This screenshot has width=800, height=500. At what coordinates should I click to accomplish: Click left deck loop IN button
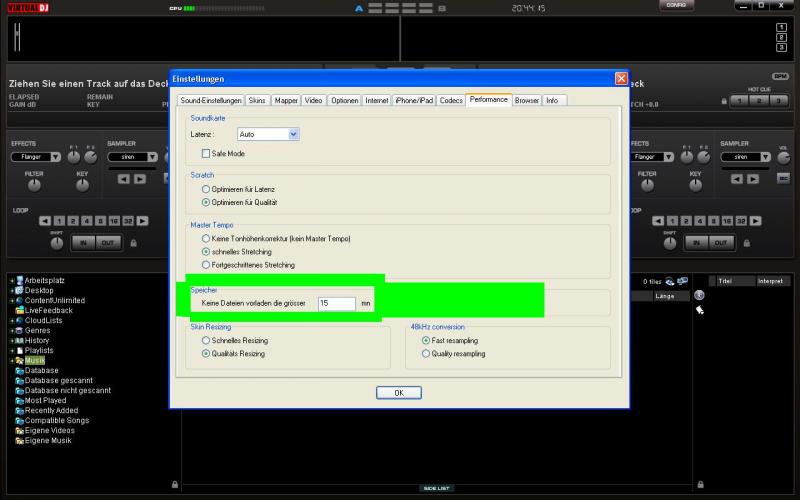(x=83, y=243)
